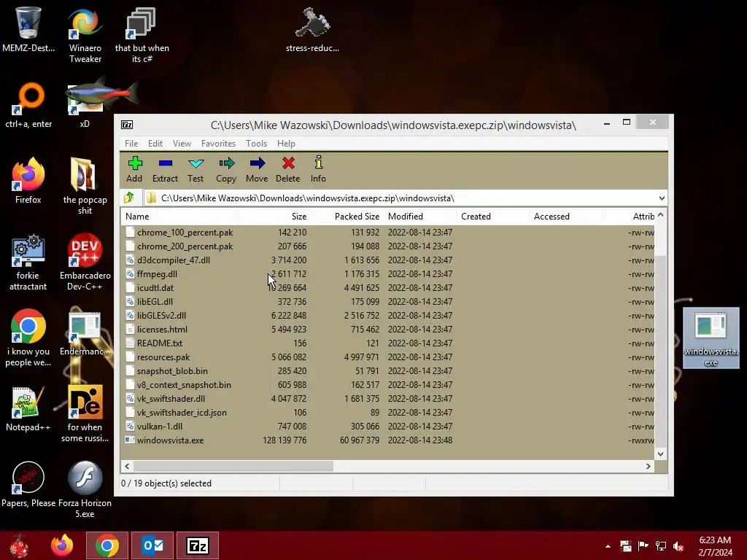Run the Test archive tool
The width and height of the screenshot is (747, 560).
click(196, 169)
